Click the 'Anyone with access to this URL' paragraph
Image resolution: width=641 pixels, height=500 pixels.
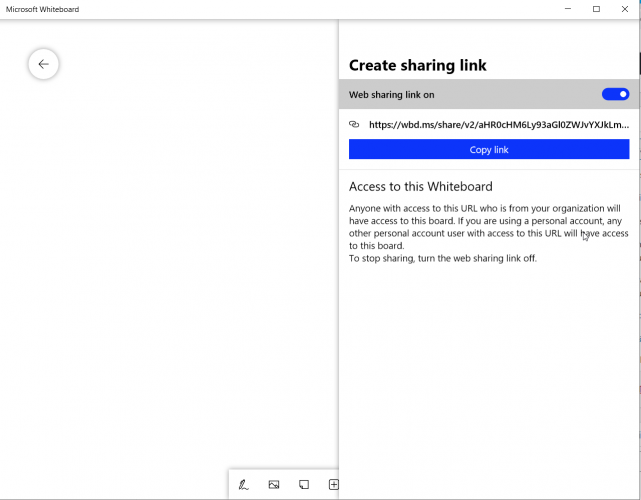(489, 227)
